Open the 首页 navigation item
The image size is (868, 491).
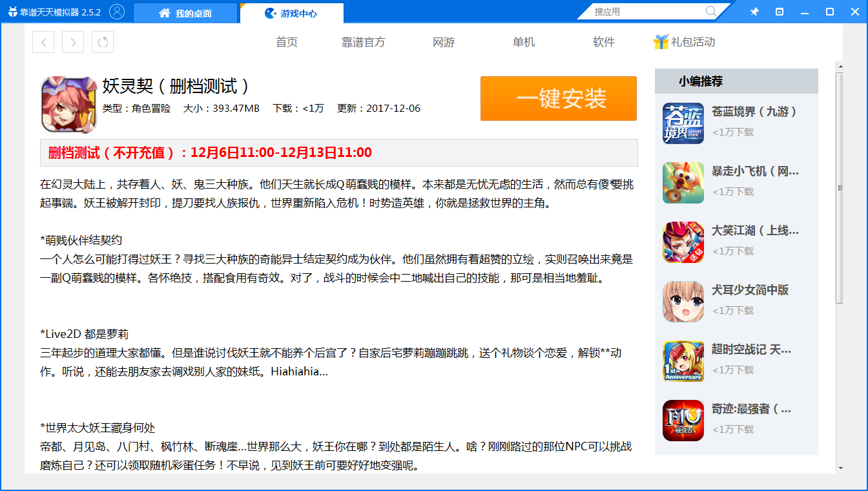(287, 42)
